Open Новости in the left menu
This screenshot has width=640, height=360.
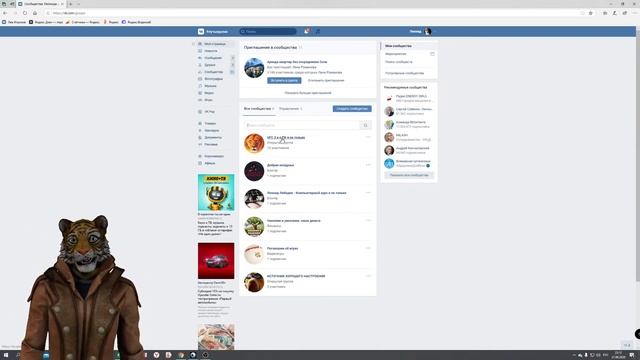[211, 51]
